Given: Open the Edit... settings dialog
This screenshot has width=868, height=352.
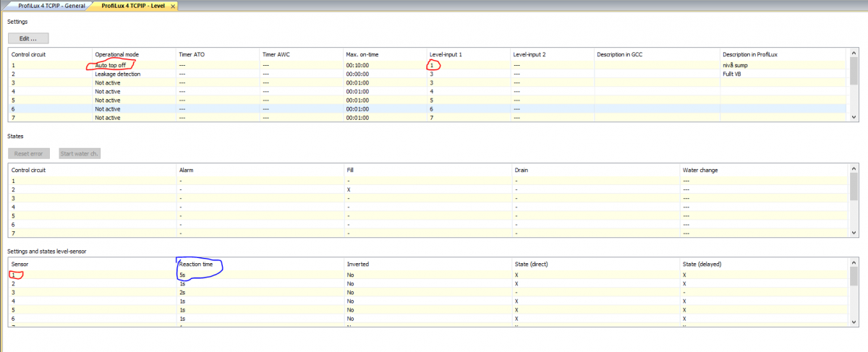Looking at the screenshot, I should point(28,38).
